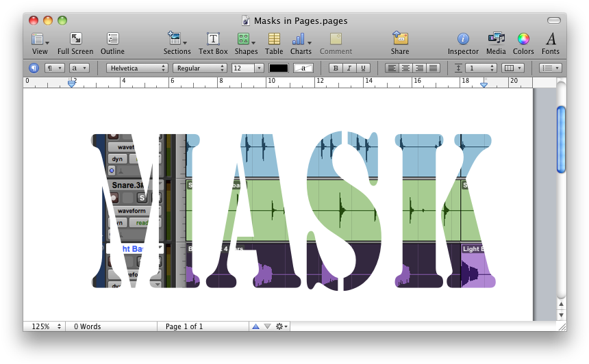Click the Page 1 of 1 indicator
Viewport: 589px width, 364px height.
[184, 326]
